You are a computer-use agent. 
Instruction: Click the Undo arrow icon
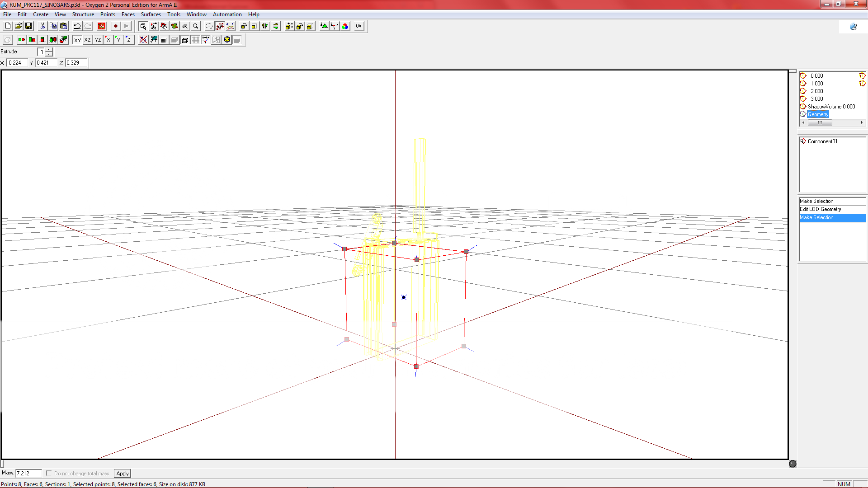(x=77, y=26)
